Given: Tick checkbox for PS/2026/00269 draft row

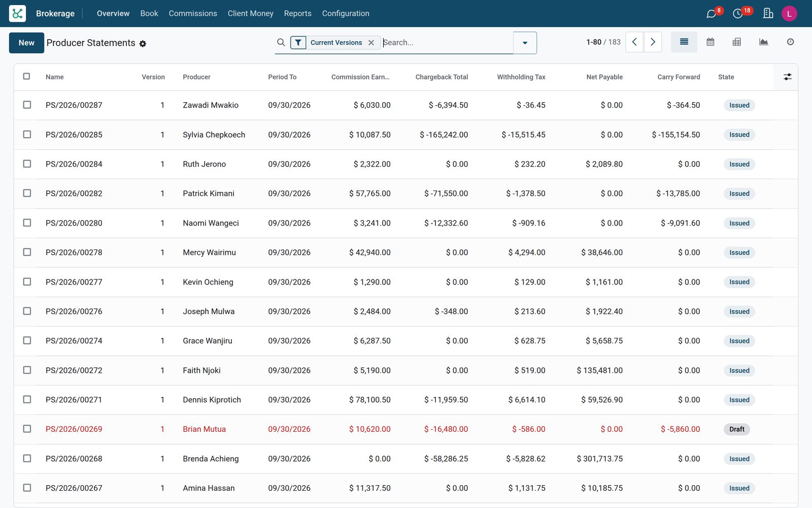Looking at the screenshot, I should [27, 429].
